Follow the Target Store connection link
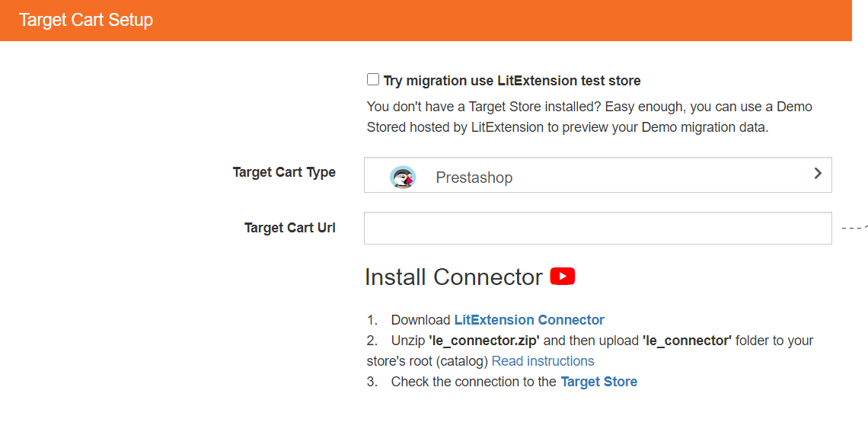This screenshot has height=432, width=868. [599, 382]
